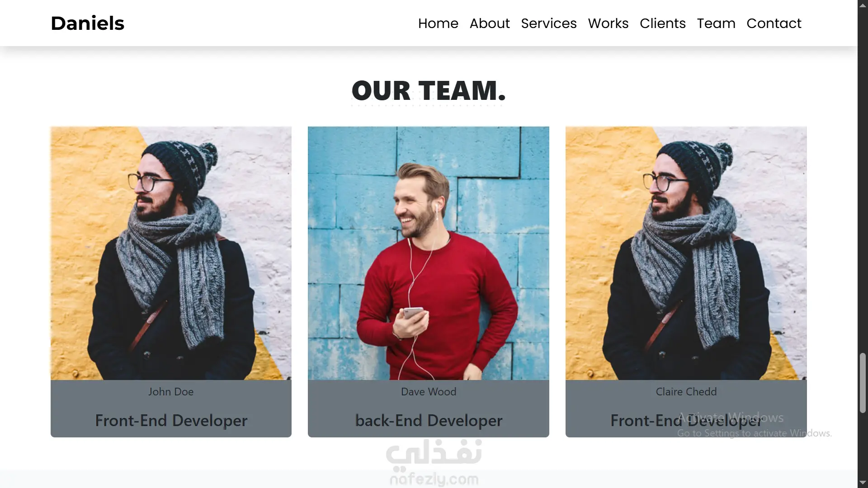This screenshot has height=488, width=868.
Task: Open the Home nav link
Action: [x=438, y=23]
